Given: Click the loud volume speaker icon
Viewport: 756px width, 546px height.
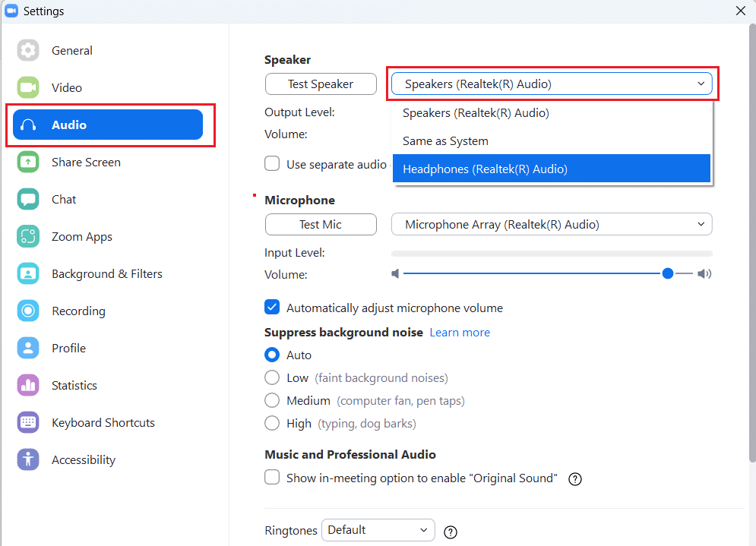Looking at the screenshot, I should coord(704,273).
